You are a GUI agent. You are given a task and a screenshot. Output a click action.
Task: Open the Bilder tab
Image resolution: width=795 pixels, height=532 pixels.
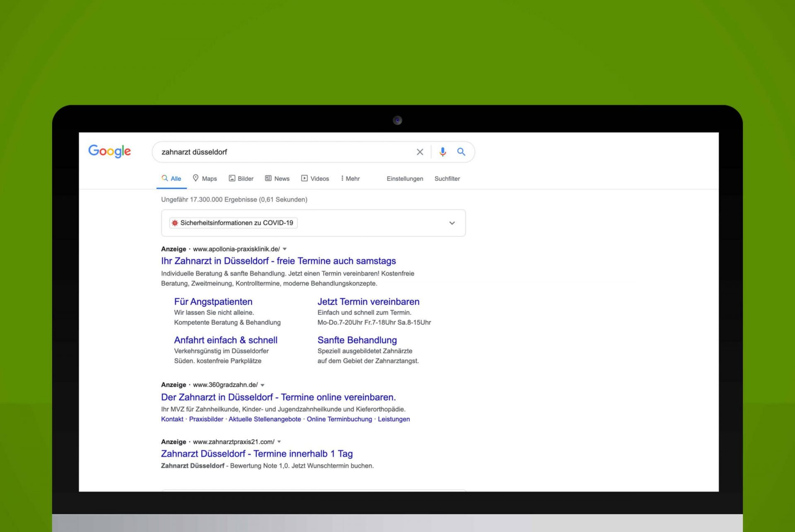pyautogui.click(x=241, y=178)
